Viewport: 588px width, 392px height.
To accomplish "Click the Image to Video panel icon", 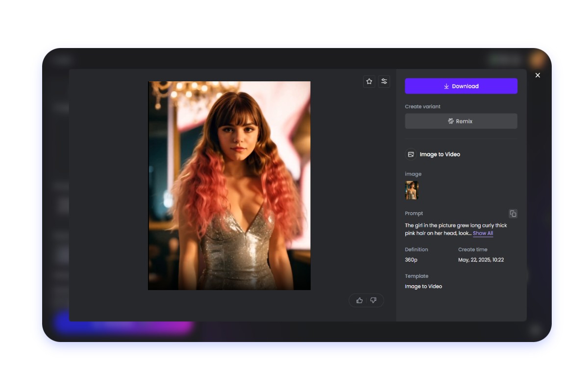I will pyautogui.click(x=411, y=154).
